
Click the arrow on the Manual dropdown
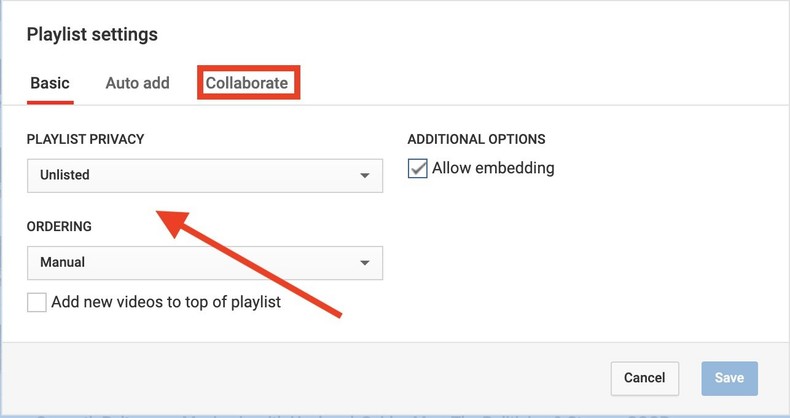point(364,263)
